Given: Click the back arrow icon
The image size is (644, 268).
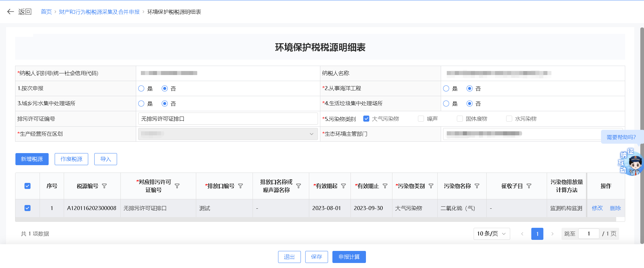Looking at the screenshot, I should [10, 12].
